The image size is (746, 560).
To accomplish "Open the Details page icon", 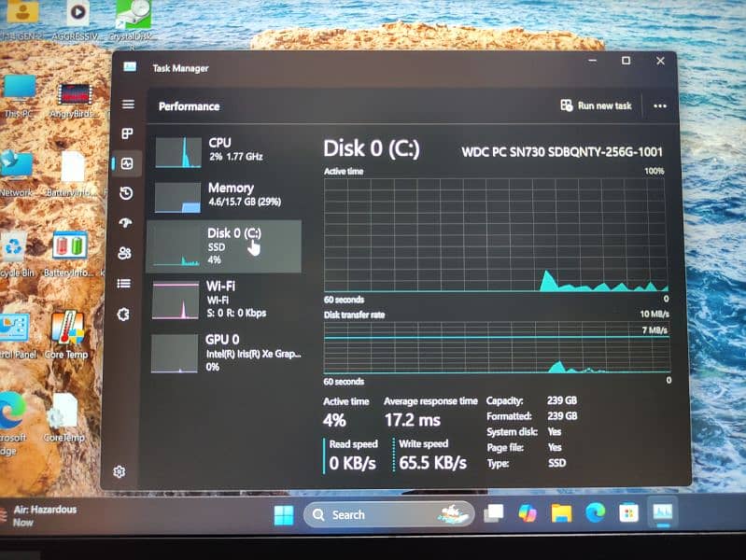I will tap(124, 284).
